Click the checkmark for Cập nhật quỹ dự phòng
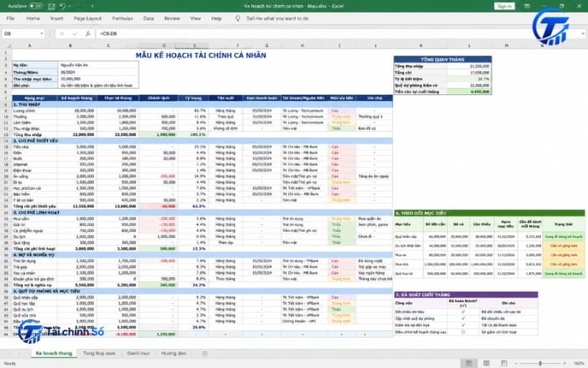The width and height of the screenshot is (588, 368). click(x=463, y=318)
